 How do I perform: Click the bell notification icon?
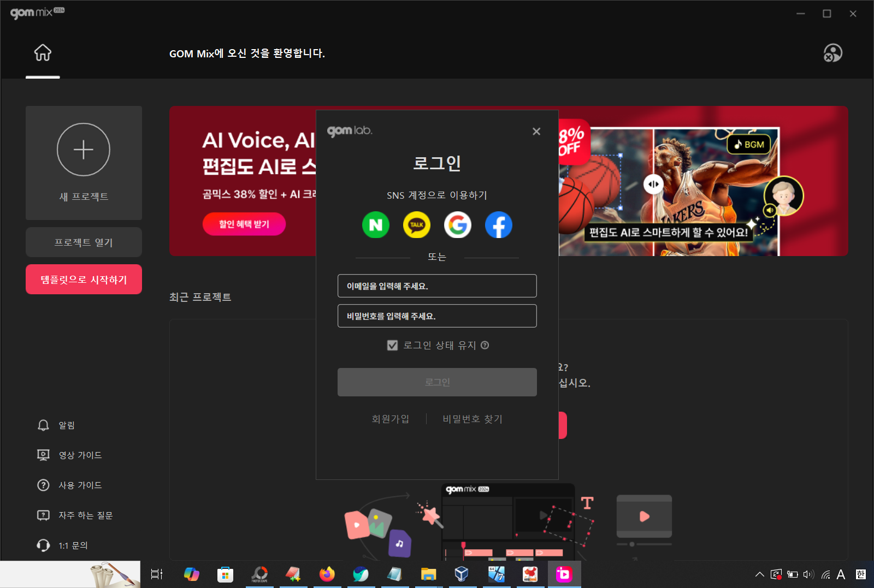[x=43, y=425]
